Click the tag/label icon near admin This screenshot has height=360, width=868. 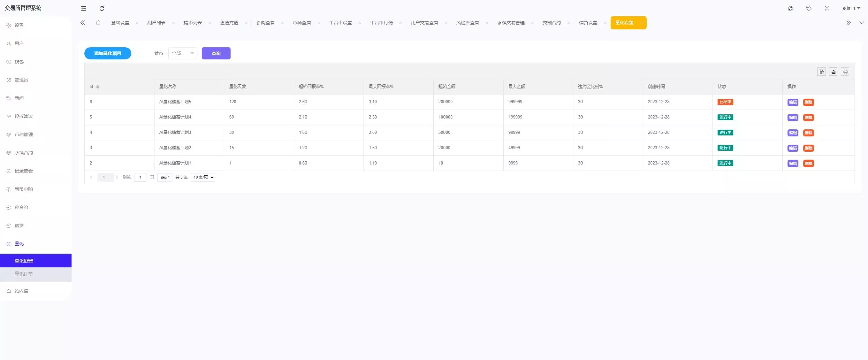click(809, 8)
